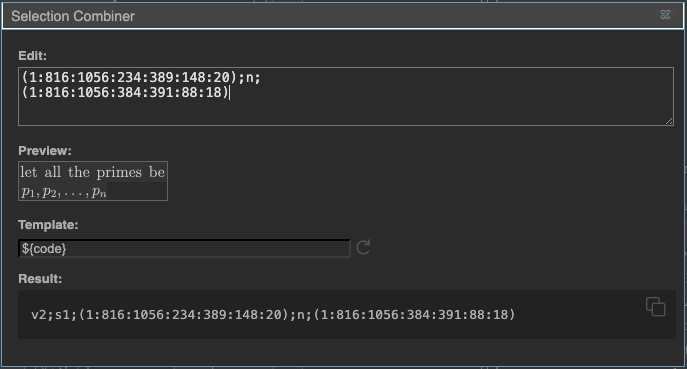Click the "Result:" label
687x369 pixels.
coord(40,279)
